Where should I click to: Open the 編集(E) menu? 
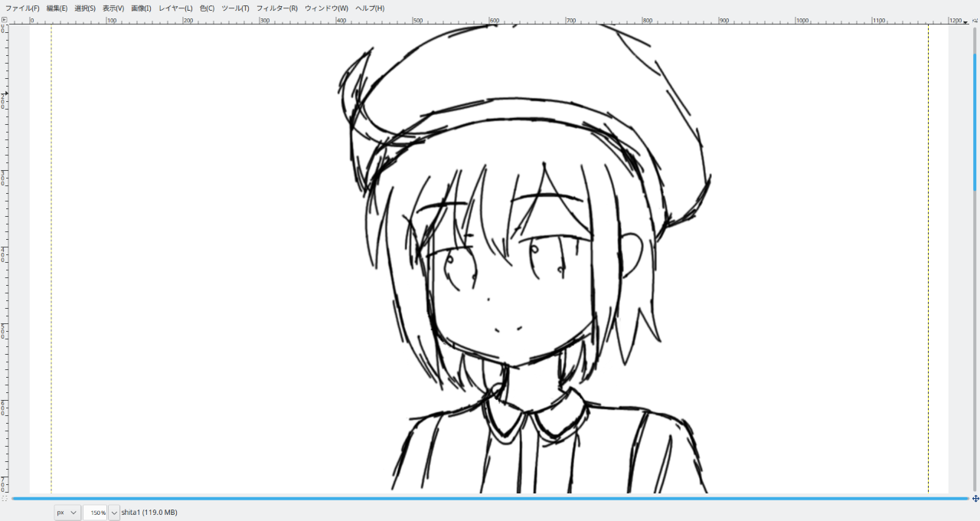tap(57, 8)
